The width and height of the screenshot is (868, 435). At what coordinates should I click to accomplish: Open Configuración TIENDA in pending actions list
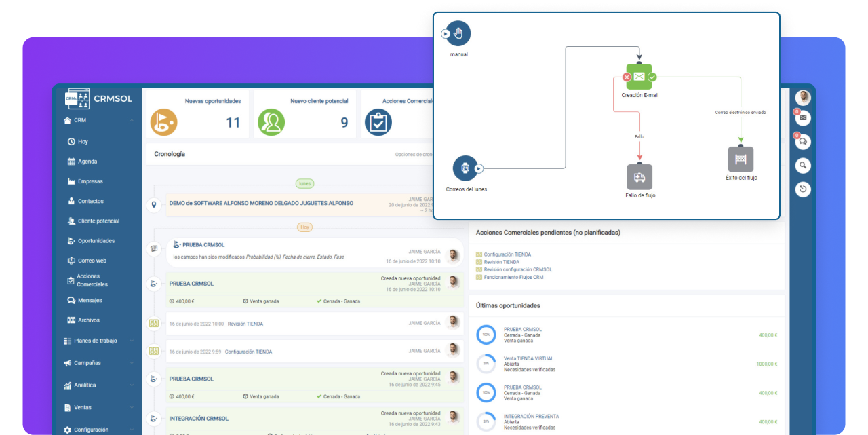(507, 254)
